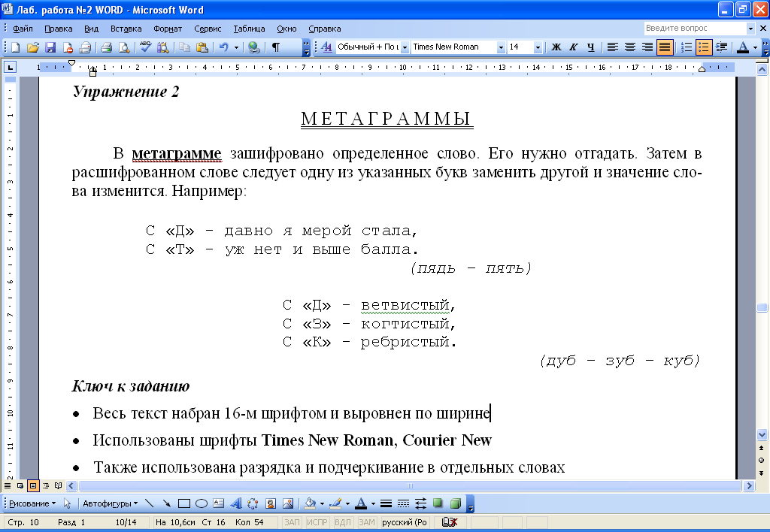770x532 pixels.
Task: Save the document with the floppy disk icon
Action: (x=50, y=47)
